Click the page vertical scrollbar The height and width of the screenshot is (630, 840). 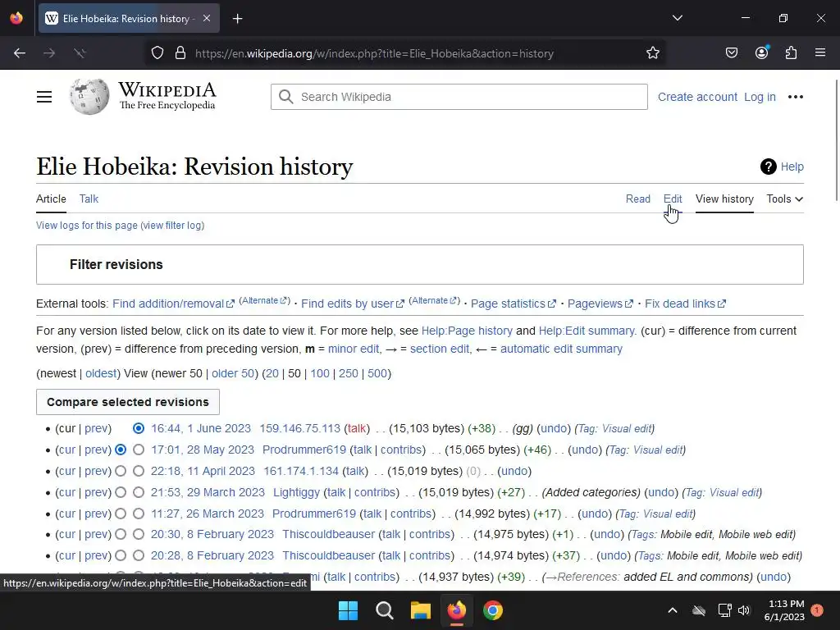point(836,139)
